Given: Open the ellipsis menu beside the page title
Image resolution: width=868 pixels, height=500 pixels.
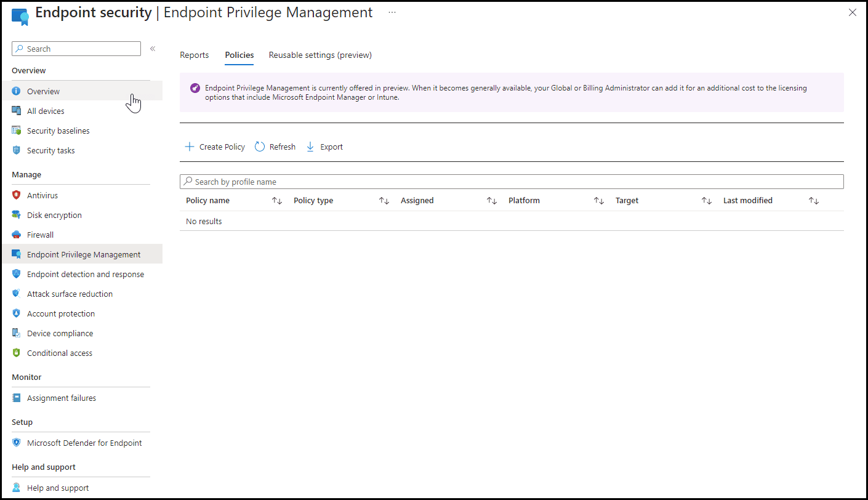Looking at the screenshot, I should point(392,12).
